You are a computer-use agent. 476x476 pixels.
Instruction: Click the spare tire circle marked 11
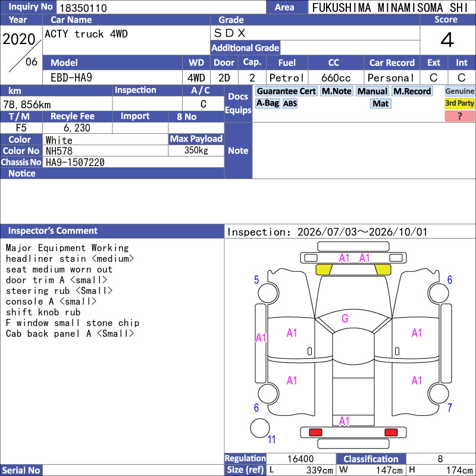(x=260, y=428)
